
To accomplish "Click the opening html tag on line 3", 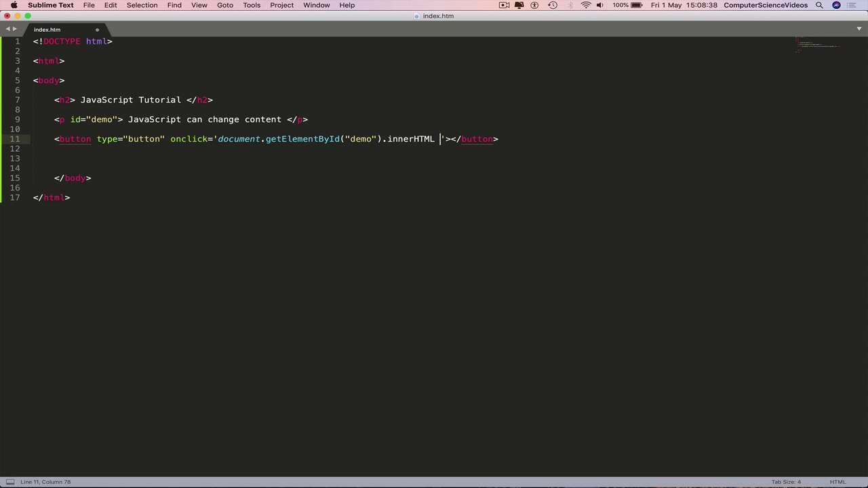I will pos(49,61).
